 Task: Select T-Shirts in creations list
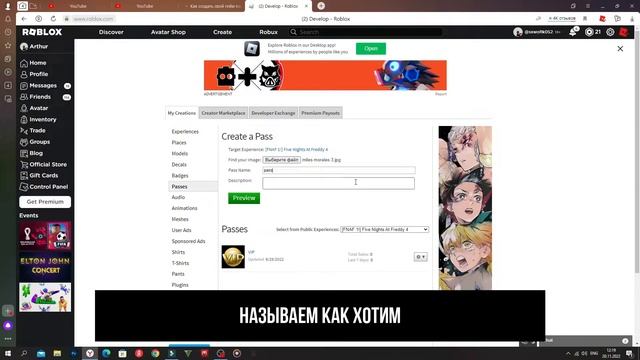(x=180, y=263)
